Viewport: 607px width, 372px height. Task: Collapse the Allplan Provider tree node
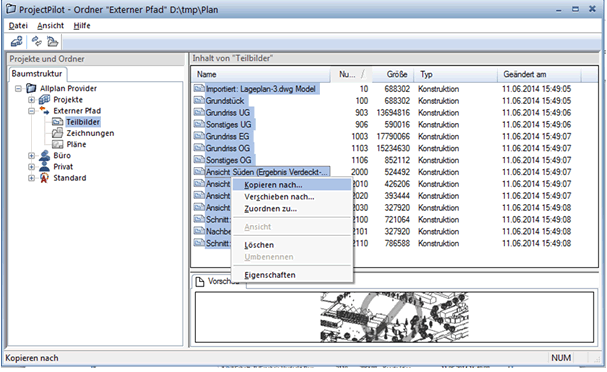(x=18, y=89)
